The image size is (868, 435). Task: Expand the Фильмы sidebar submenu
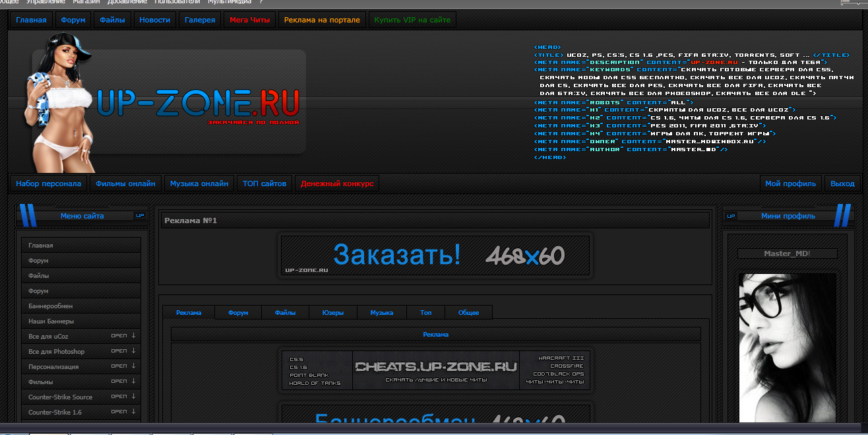(124, 381)
